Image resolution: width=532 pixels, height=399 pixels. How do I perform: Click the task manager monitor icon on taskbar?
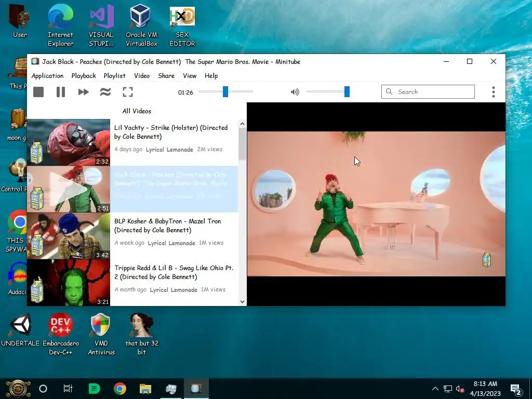171,389
